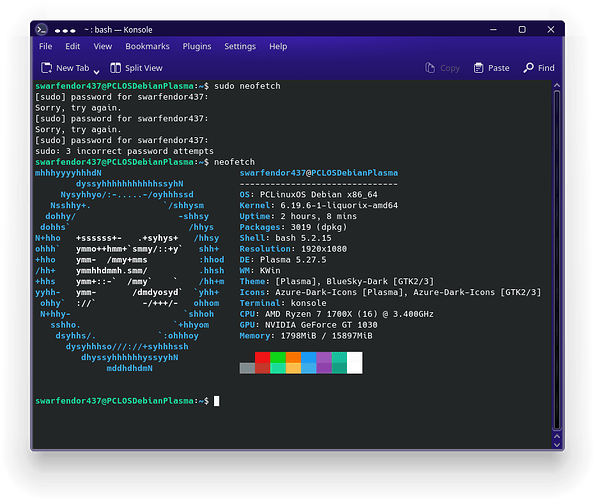Open the Bookmarks menu

147,46
